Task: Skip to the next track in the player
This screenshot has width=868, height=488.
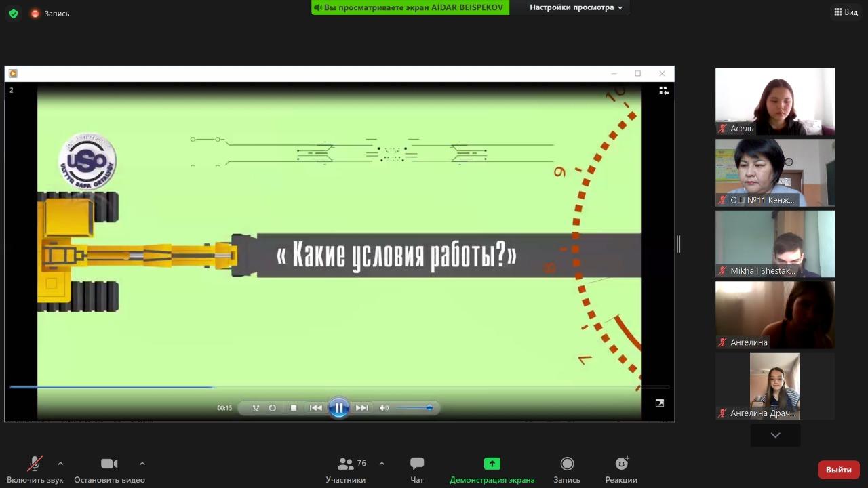Action: click(361, 408)
